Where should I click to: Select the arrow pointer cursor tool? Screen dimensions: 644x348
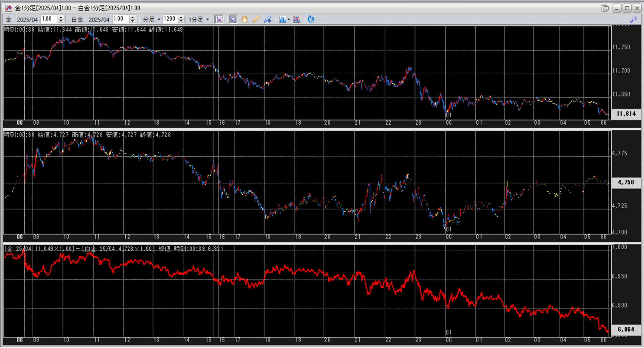(233, 20)
